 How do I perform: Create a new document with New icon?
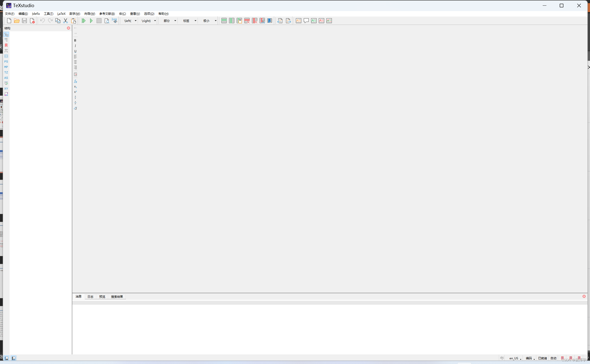[9, 21]
